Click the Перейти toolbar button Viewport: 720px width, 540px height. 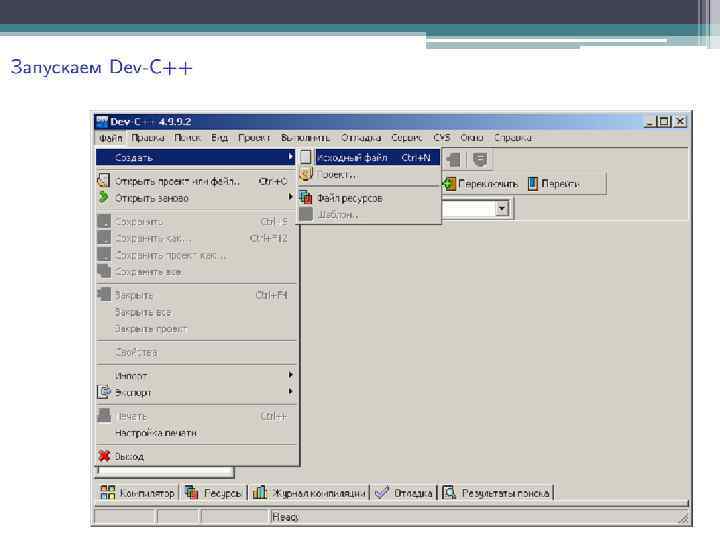coord(554,184)
